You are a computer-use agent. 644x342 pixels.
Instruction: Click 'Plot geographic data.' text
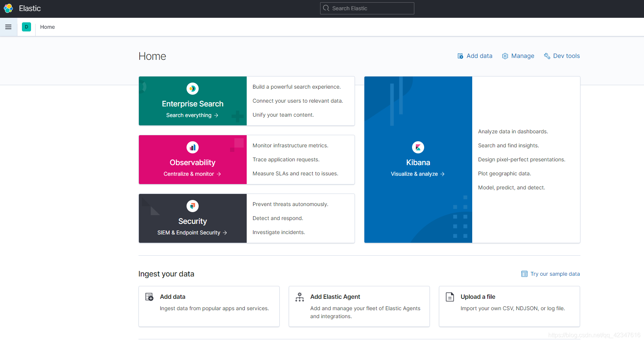click(505, 173)
